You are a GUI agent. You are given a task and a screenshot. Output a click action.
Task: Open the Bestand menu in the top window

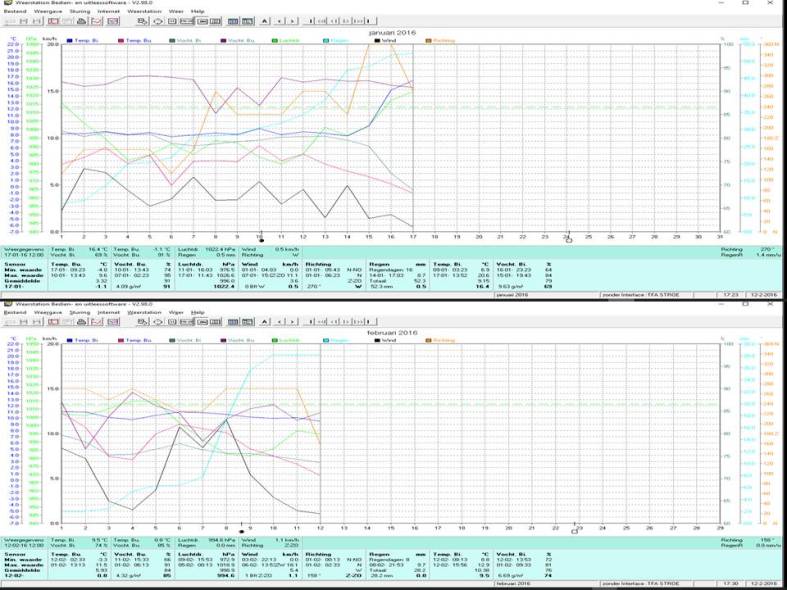point(14,10)
